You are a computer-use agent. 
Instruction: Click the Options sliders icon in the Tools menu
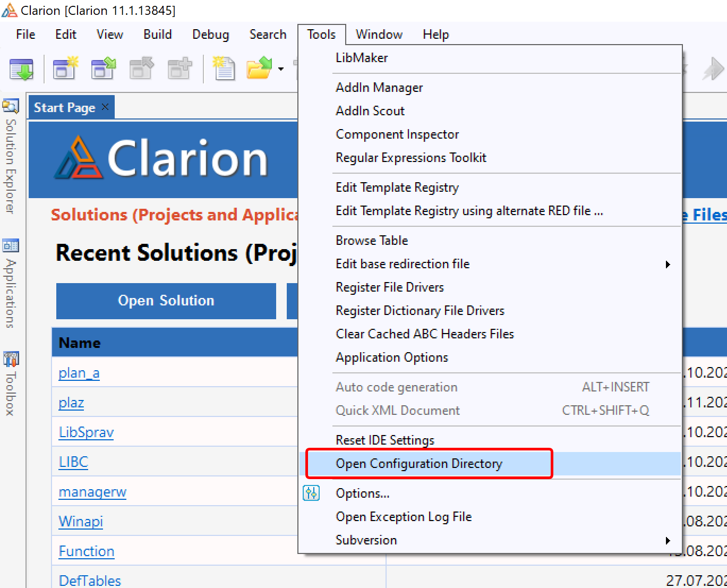311,493
